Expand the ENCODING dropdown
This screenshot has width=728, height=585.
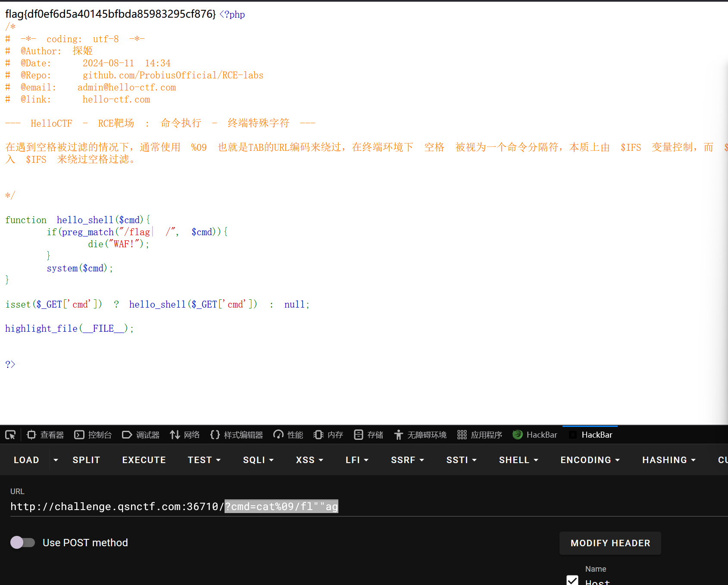pos(590,460)
